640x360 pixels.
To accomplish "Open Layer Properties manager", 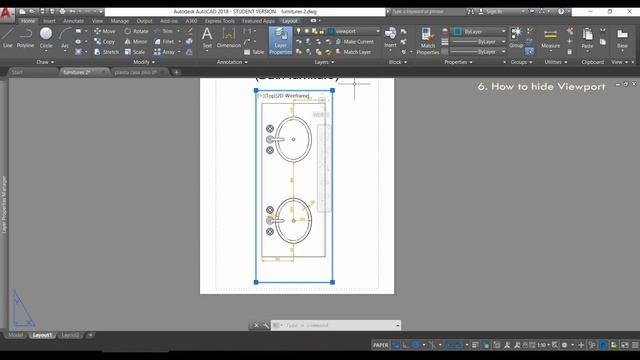I will click(280, 41).
